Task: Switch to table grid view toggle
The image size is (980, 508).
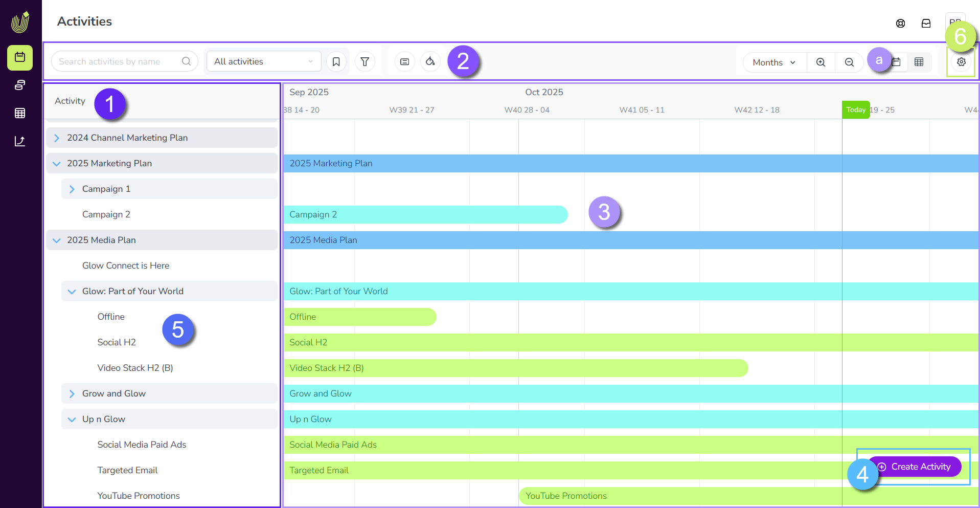Action: click(x=919, y=62)
